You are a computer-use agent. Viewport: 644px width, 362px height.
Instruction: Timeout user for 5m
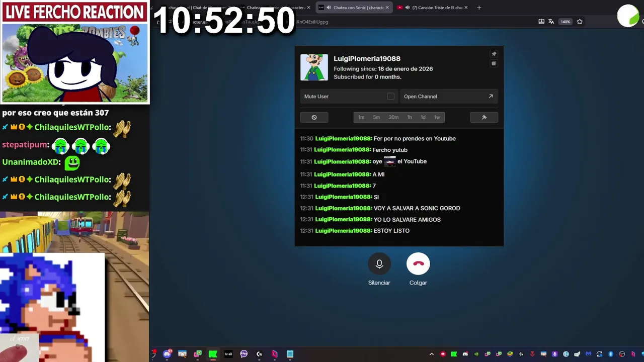(376, 117)
